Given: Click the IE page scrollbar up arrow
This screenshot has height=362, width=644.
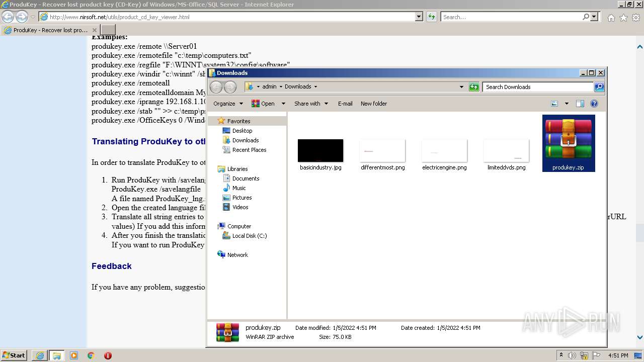Looking at the screenshot, I should [640, 47].
